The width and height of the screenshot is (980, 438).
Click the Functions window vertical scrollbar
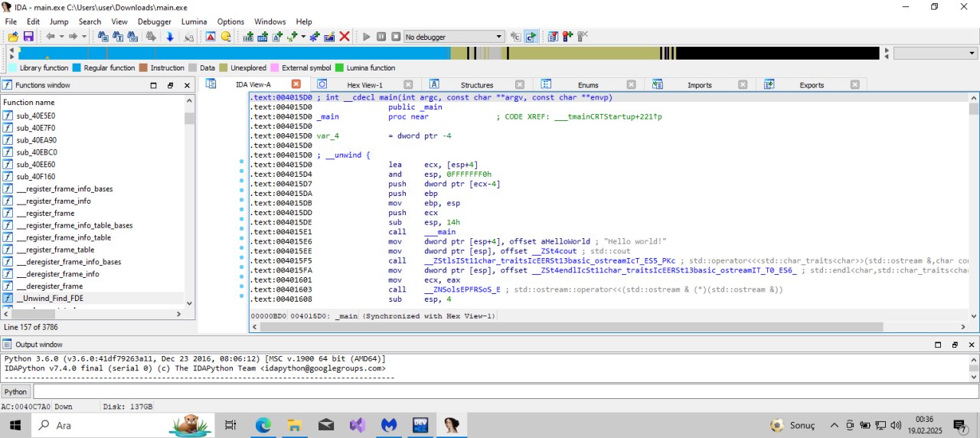pyautogui.click(x=189, y=202)
